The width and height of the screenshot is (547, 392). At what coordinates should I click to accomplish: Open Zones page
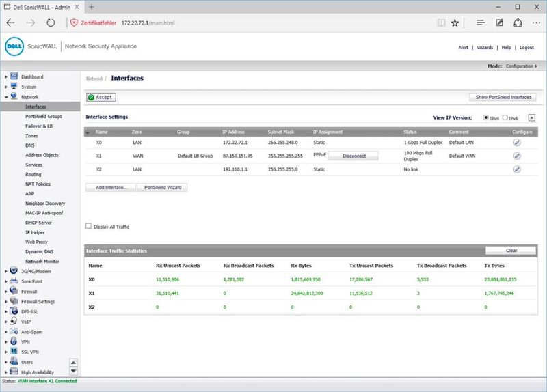point(31,136)
